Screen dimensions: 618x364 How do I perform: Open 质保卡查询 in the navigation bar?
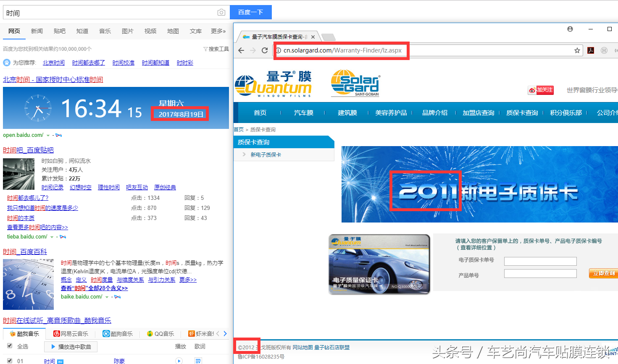point(522,113)
